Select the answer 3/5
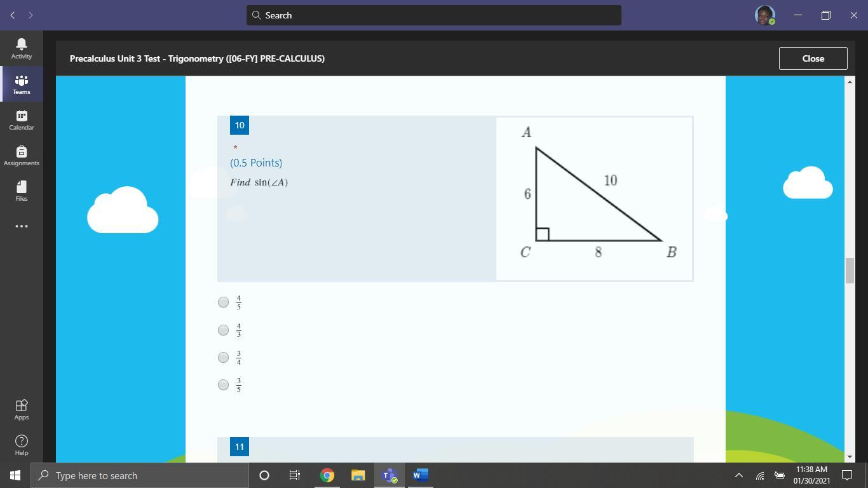868x488 pixels. pos(223,384)
